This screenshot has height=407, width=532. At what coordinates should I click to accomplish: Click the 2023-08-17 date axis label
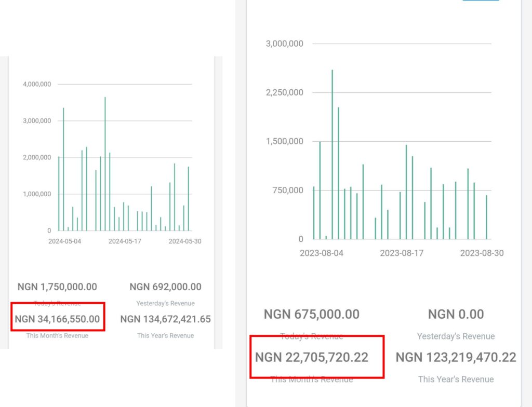(x=402, y=253)
